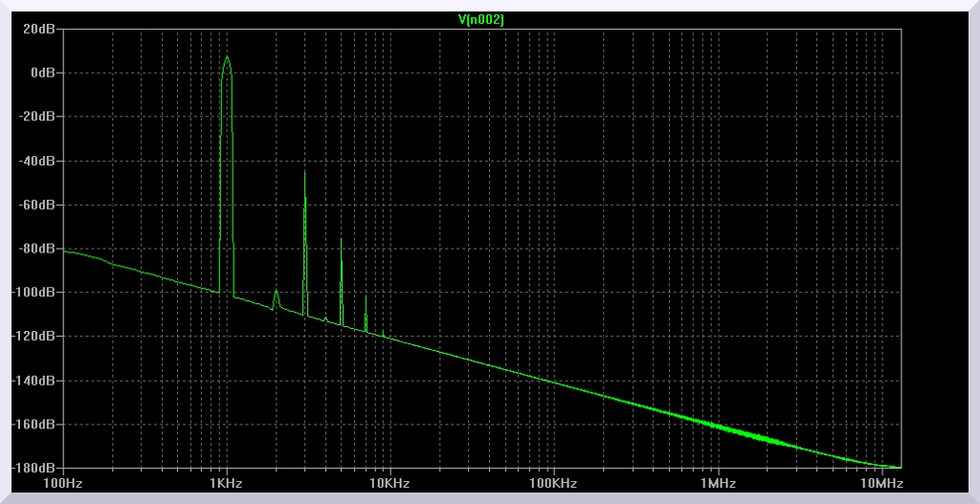
Task: Open axis settings via 100KHz label
Action: click(x=553, y=484)
